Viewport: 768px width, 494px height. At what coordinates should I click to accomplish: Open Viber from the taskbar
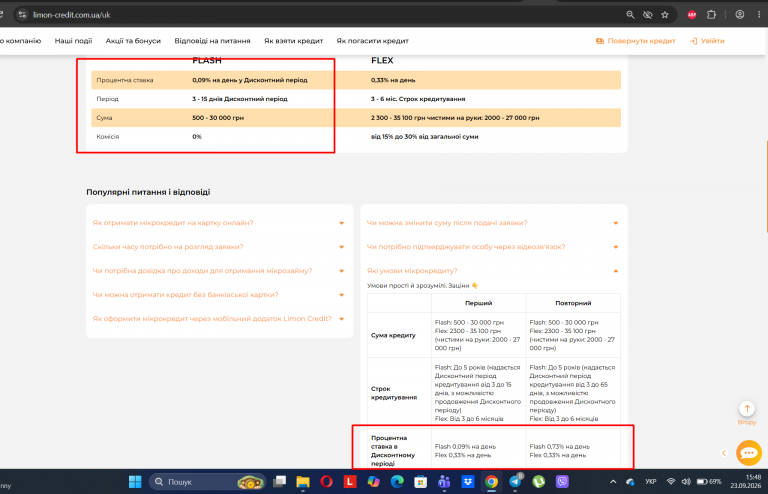[x=562, y=482]
